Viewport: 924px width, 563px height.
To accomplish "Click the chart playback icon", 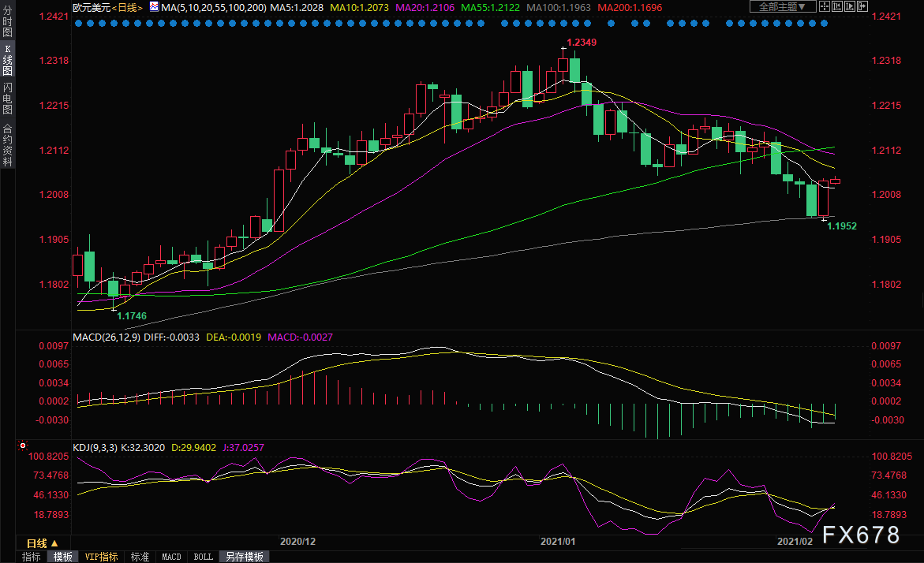I will pyautogui.click(x=850, y=6).
